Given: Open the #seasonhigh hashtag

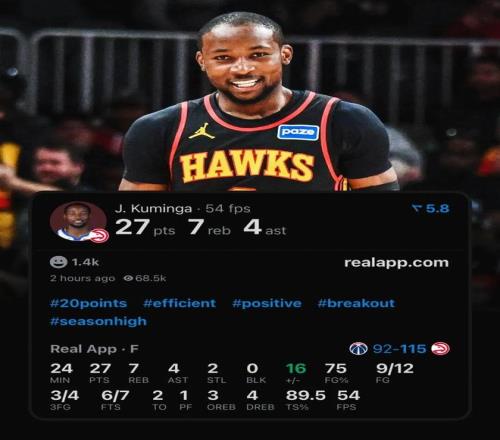Looking at the screenshot, I should 98,322.
